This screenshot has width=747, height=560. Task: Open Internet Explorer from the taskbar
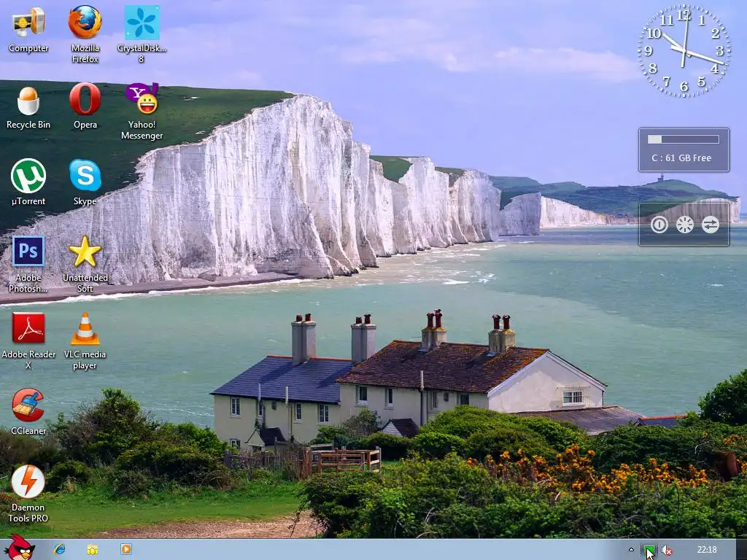click(60, 549)
